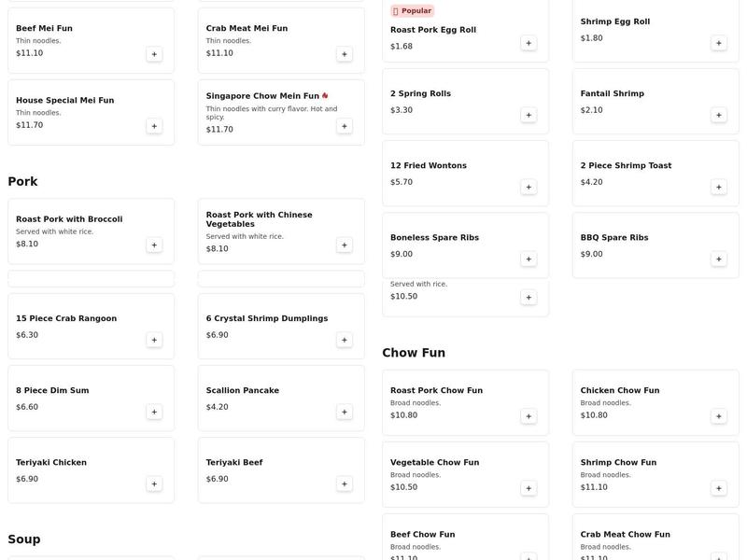
Task: Click the Chow Fun section heading
Action: tap(414, 352)
